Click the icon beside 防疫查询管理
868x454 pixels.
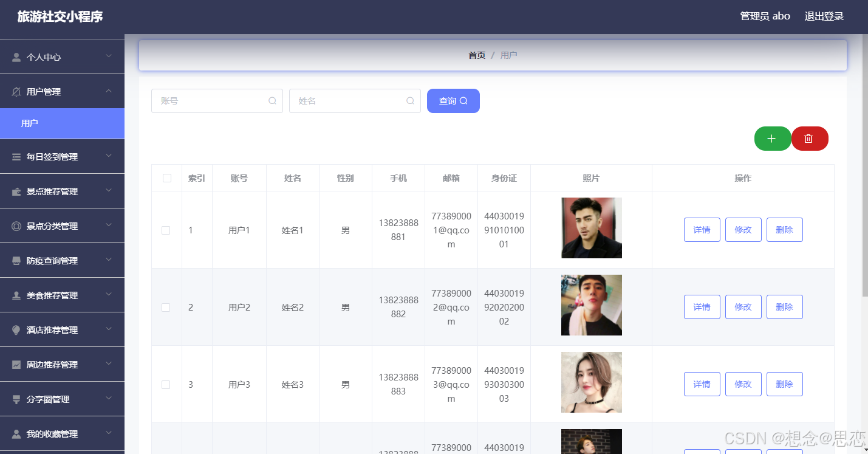pos(16,261)
